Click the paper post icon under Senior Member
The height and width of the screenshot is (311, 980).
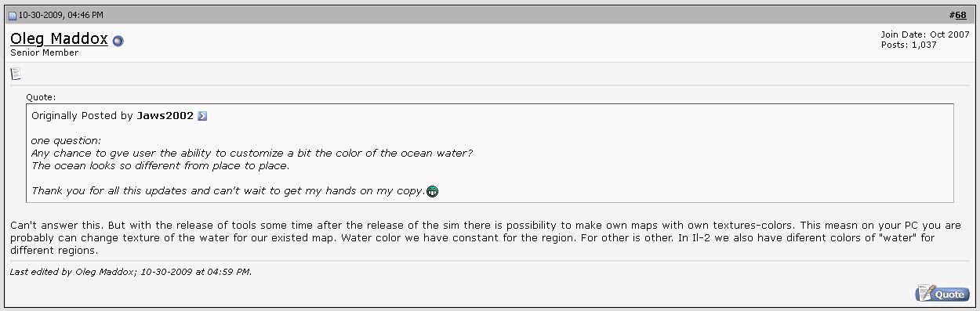(x=16, y=74)
